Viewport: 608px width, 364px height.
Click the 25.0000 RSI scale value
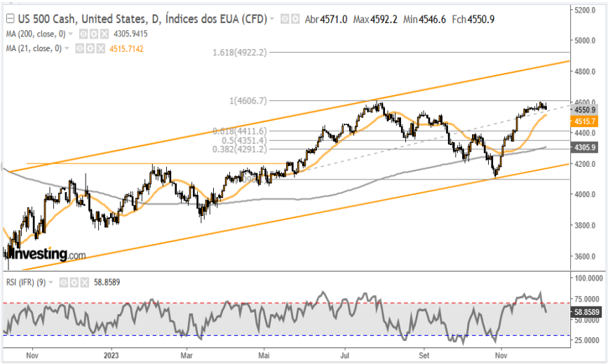588,340
